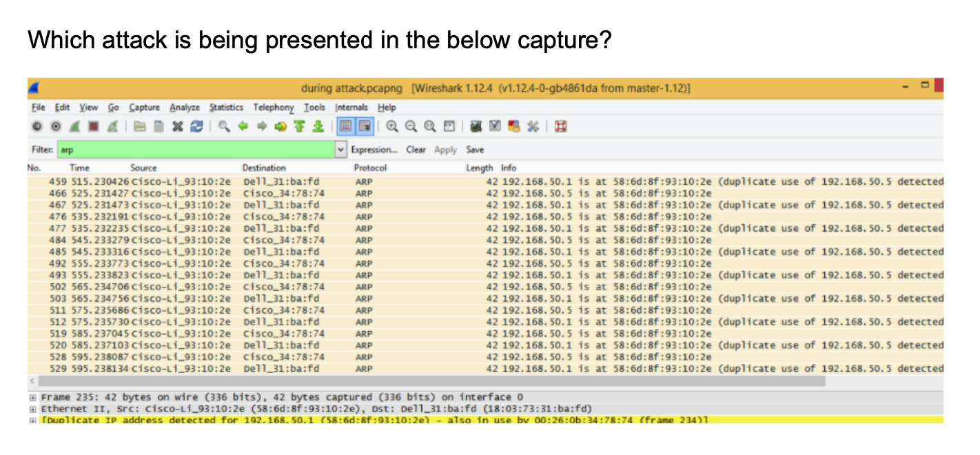Zoom out the packet text
The height and width of the screenshot is (455, 980).
411,127
